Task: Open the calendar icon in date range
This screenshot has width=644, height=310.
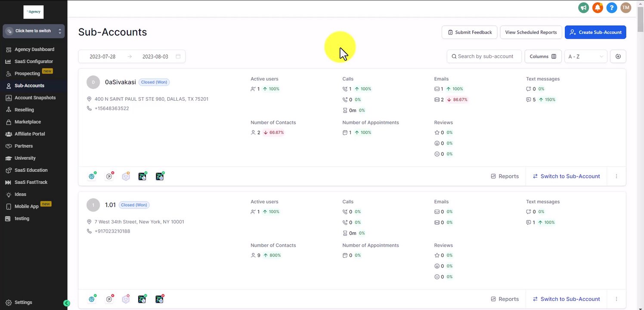Action: 178,56
